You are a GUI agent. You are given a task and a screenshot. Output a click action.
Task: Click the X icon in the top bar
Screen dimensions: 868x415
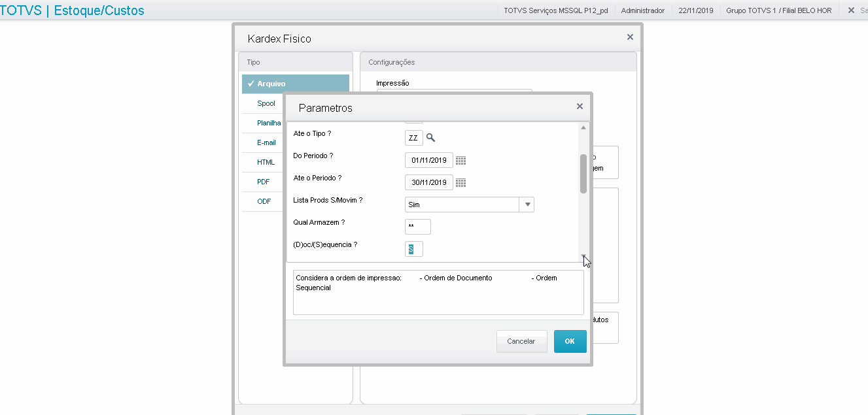pos(851,10)
